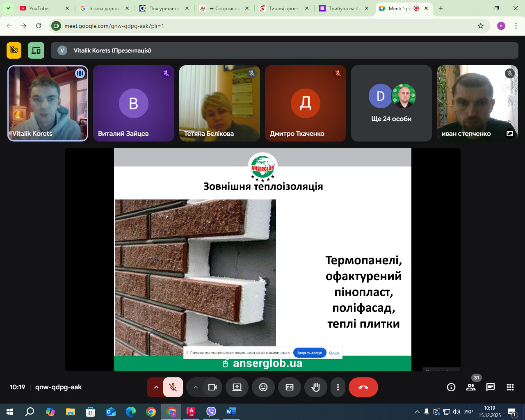The width and height of the screenshot is (525, 420).
Task: Unmute the microphone
Action: 173,387
